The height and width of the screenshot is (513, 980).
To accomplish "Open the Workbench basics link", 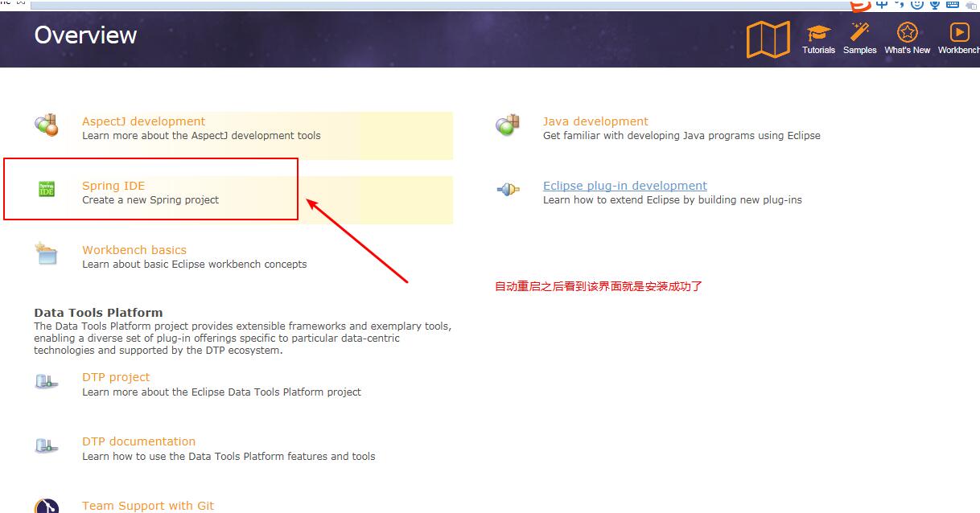I will [134, 250].
